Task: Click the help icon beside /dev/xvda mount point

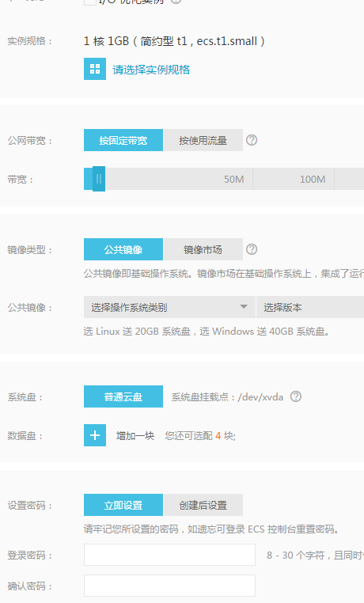Action: [x=296, y=396]
